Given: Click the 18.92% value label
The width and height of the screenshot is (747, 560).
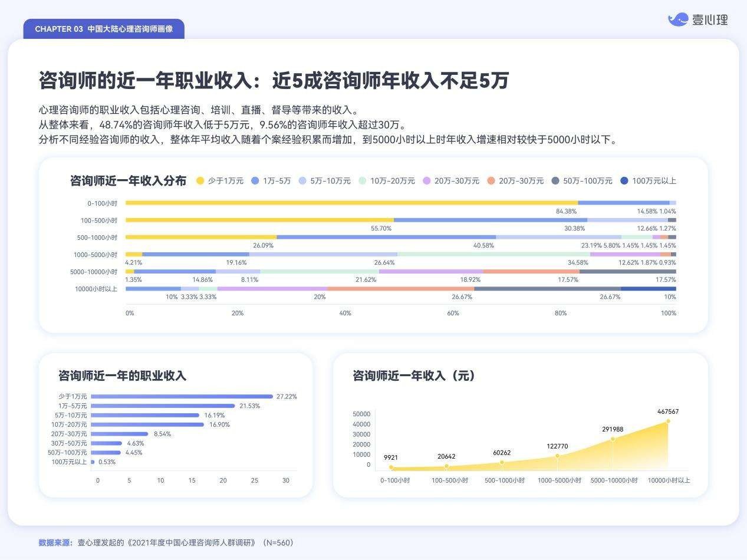Looking at the screenshot, I should (x=470, y=279).
